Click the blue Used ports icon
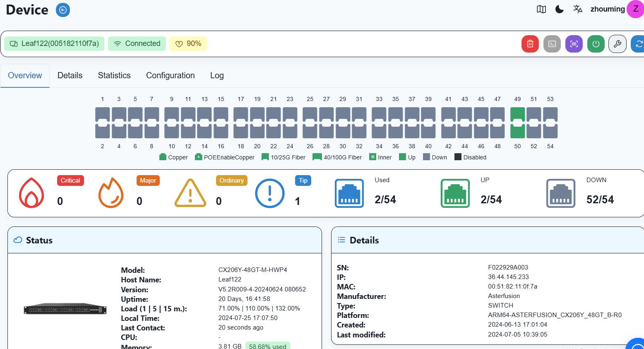Viewport: 644px width, 349px height. (x=349, y=193)
